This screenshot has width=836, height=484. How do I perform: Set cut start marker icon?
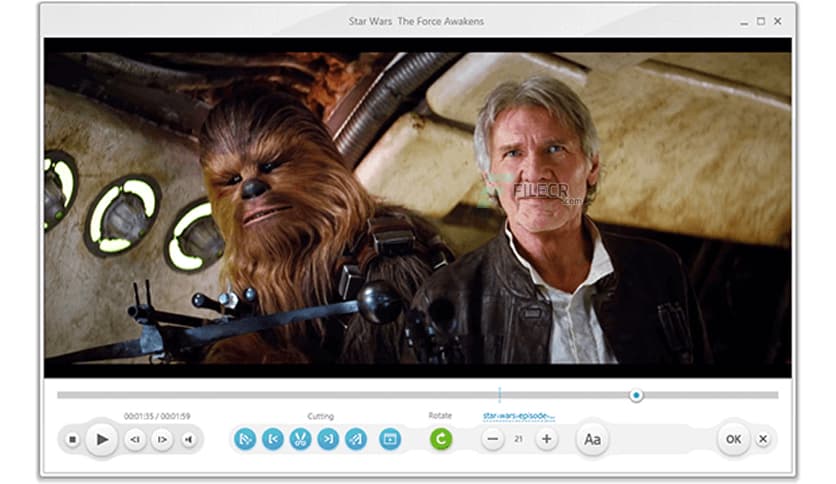coord(273,439)
